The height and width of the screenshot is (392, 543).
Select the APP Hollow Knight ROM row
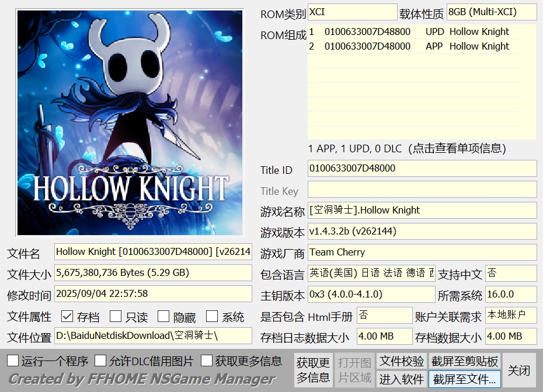coord(412,46)
